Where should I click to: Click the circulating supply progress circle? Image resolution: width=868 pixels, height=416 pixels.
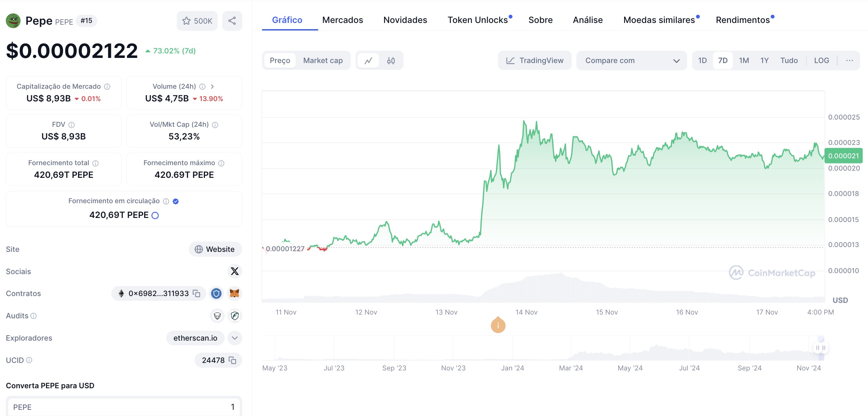155,216
